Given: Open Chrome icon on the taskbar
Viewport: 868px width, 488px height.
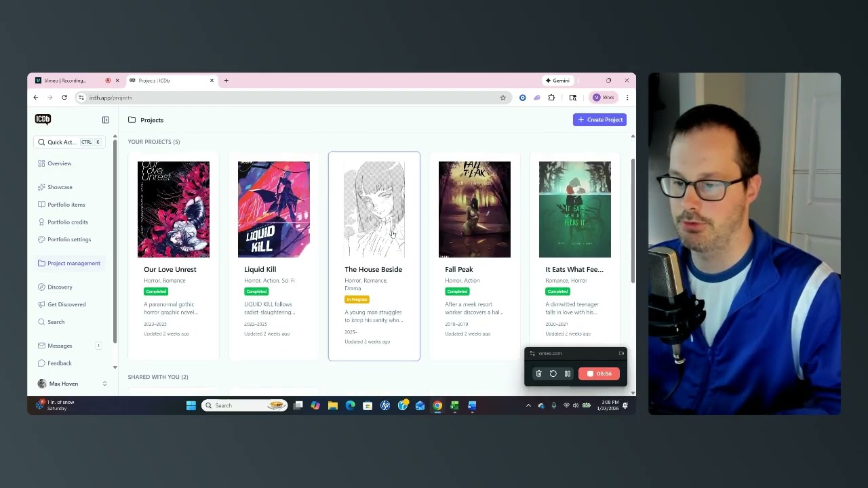Looking at the screenshot, I should pos(437,405).
